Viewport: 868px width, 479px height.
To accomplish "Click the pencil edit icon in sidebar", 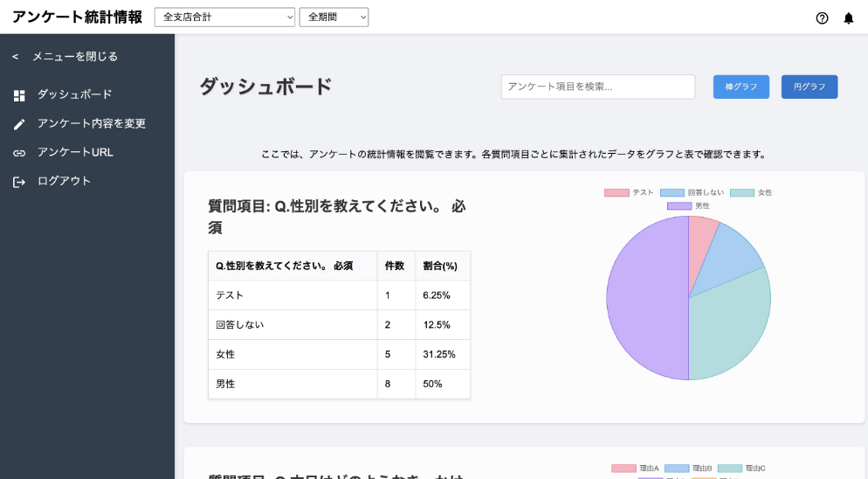I will coord(19,124).
